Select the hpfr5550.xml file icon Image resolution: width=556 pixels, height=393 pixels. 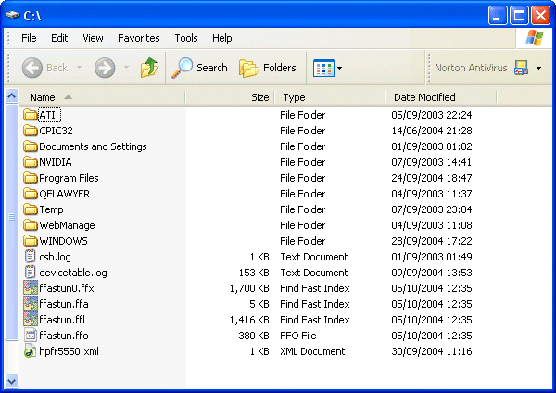click(x=30, y=351)
